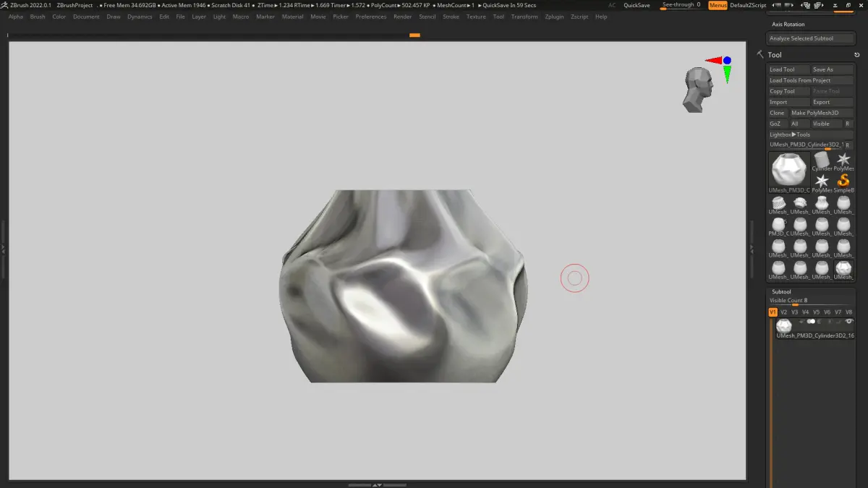Click the Tool palette hammer icon
The image size is (868, 488).
pos(760,55)
